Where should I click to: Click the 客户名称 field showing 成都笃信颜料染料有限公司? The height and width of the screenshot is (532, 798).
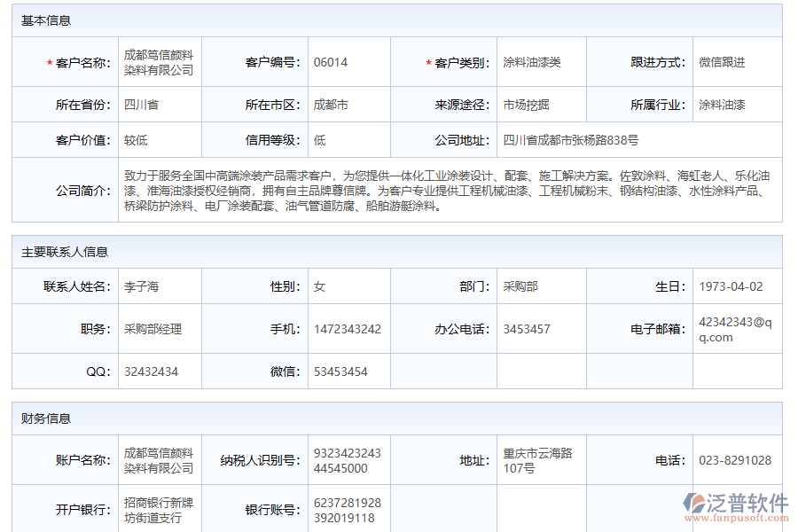(160, 62)
